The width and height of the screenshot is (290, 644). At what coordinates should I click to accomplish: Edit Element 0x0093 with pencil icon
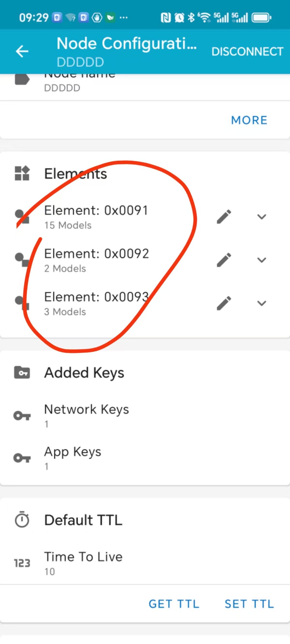click(x=224, y=303)
